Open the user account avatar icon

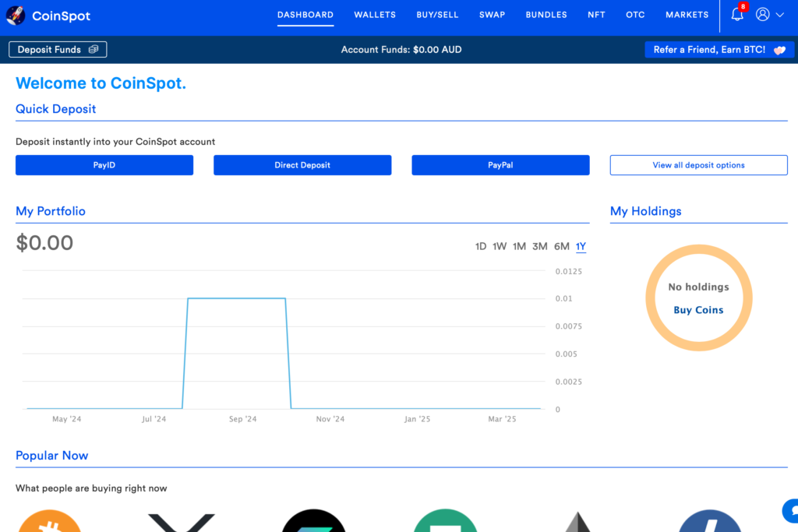click(x=762, y=14)
